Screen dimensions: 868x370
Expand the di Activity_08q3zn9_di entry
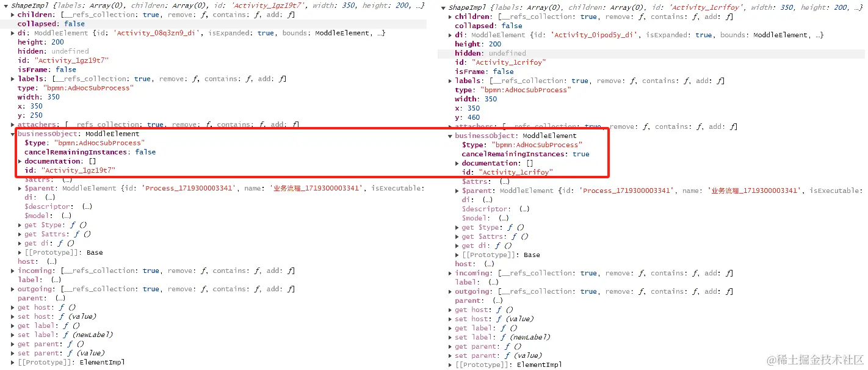[13, 33]
